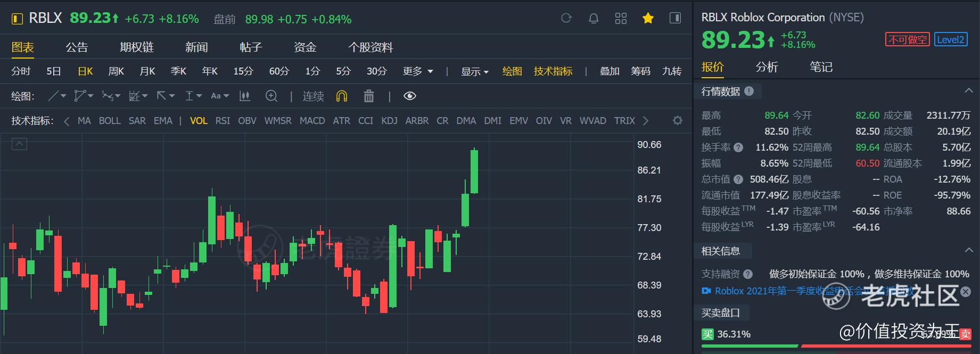Open Fibonacci tool dropdown arrow
The height and width of the screenshot is (354, 980).
(x=144, y=96)
